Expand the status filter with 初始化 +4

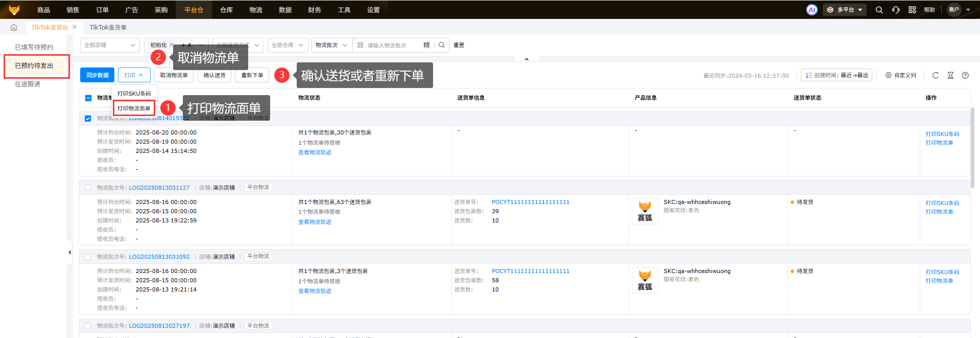[x=177, y=45]
